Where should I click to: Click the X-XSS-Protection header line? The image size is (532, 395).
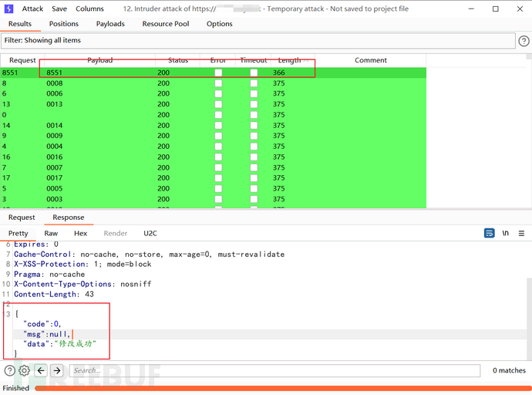(x=82, y=264)
